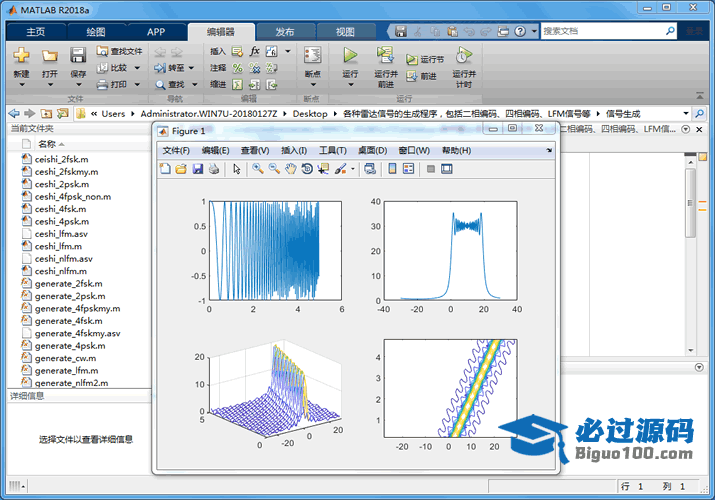Screen dimensions: 715x500
Task: Select file generate_nlfm2.m
Action: point(71,383)
